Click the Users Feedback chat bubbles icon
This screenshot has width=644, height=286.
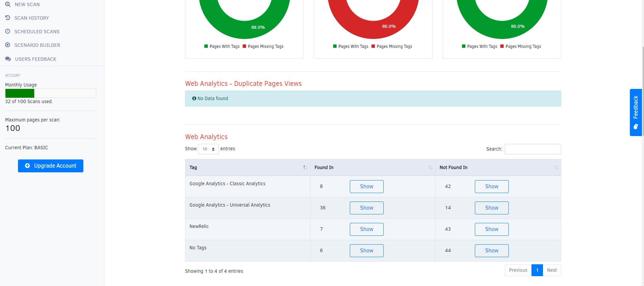(x=8, y=59)
